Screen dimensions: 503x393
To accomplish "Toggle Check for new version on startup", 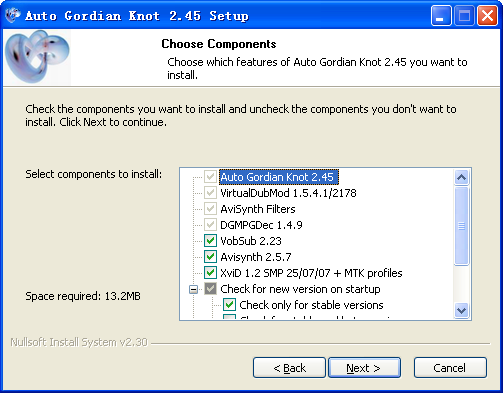I will (210, 289).
